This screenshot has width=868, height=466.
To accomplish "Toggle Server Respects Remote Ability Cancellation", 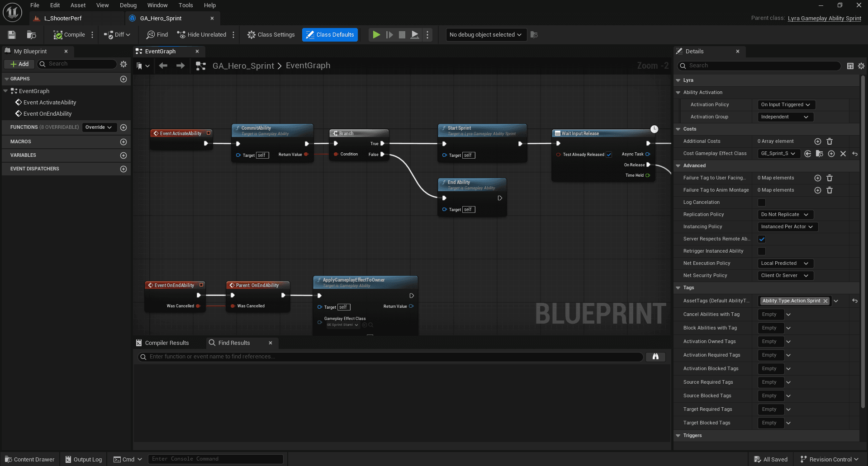I will pyautogui.click(x=762, y=239).
